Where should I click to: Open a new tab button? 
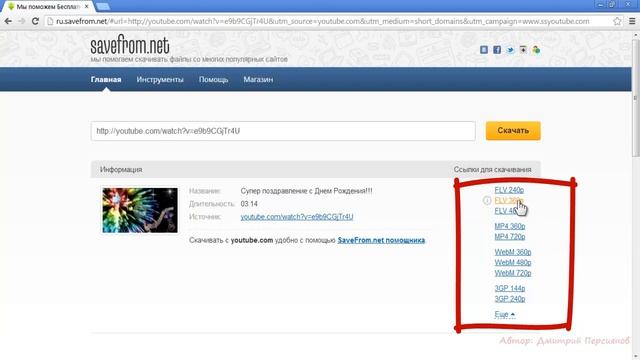point(102,7)
